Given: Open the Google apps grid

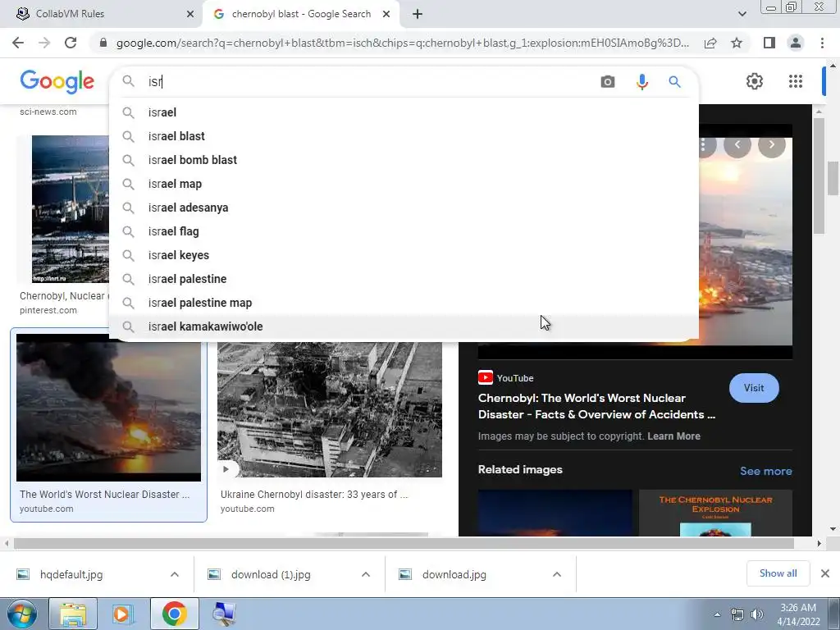Looking at the screenshot, I should click(x=796, y=81).
